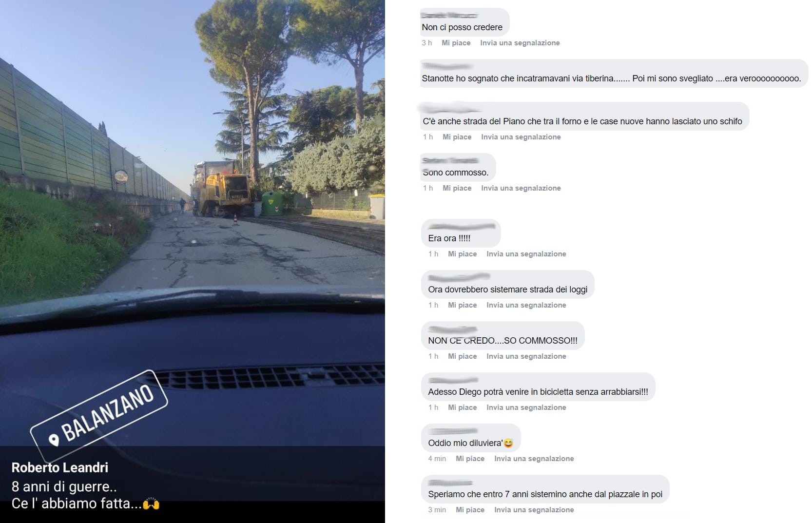Tap the Balanzano location sticker

click(99, 415)
